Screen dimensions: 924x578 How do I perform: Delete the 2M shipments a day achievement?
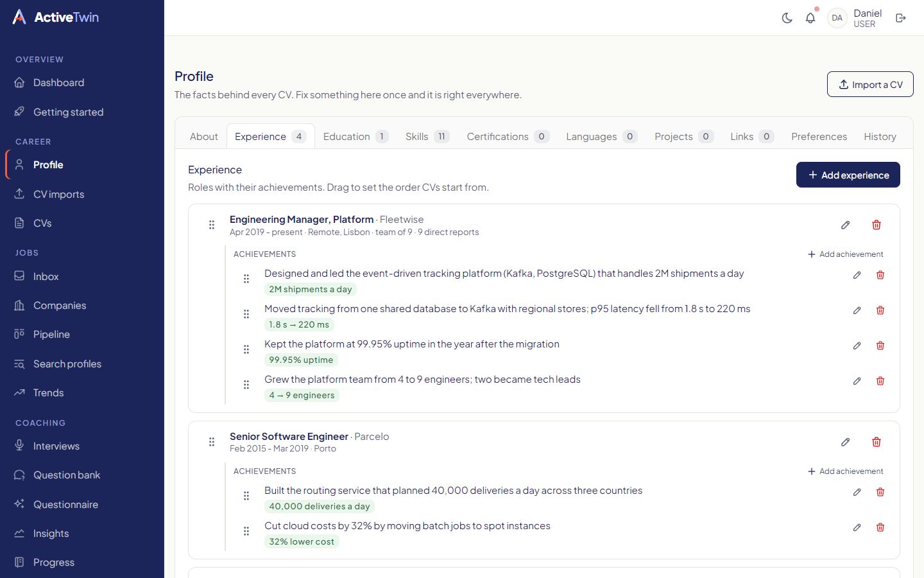pyautogui.click(x=880, y=275)
